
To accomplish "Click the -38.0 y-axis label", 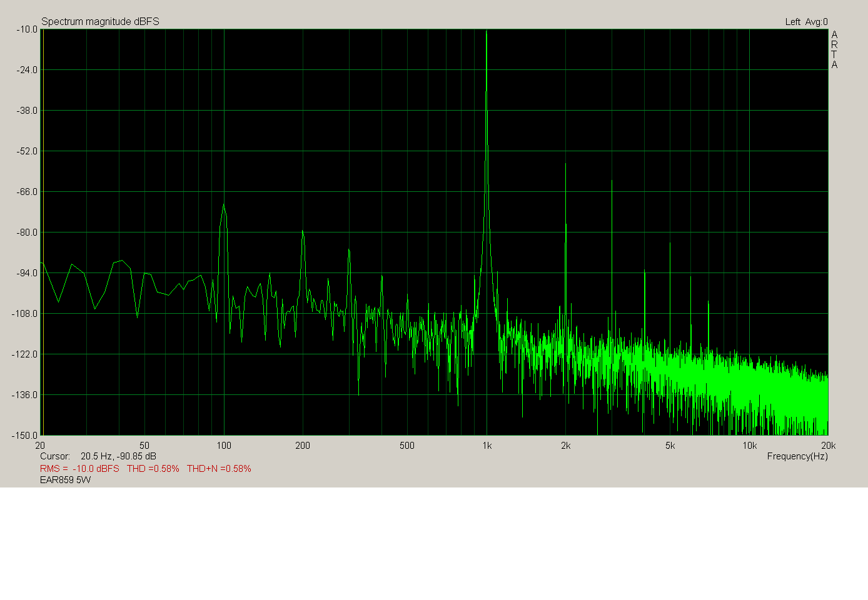I will pos(27,110).
